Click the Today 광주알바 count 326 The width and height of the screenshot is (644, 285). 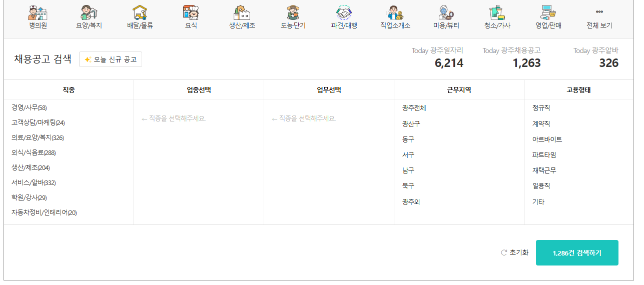pyautogui.click(x=608, y=63)
